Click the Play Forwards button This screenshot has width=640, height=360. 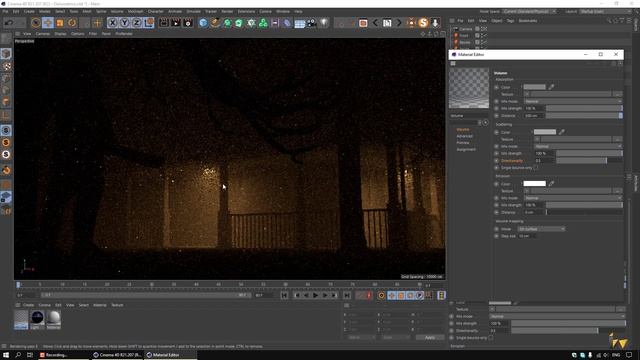(x=316, y=295)
